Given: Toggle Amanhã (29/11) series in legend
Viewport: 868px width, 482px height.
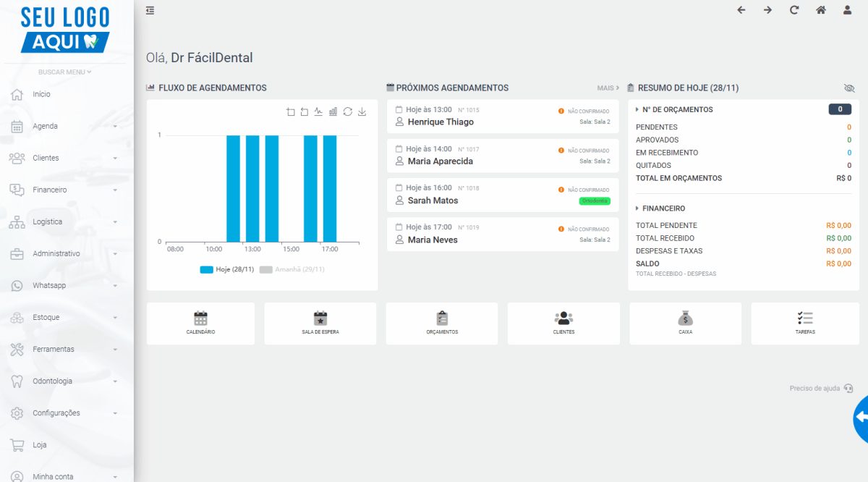Looking at the screenshot, I should pyautogui.click(x=292, y=269).
